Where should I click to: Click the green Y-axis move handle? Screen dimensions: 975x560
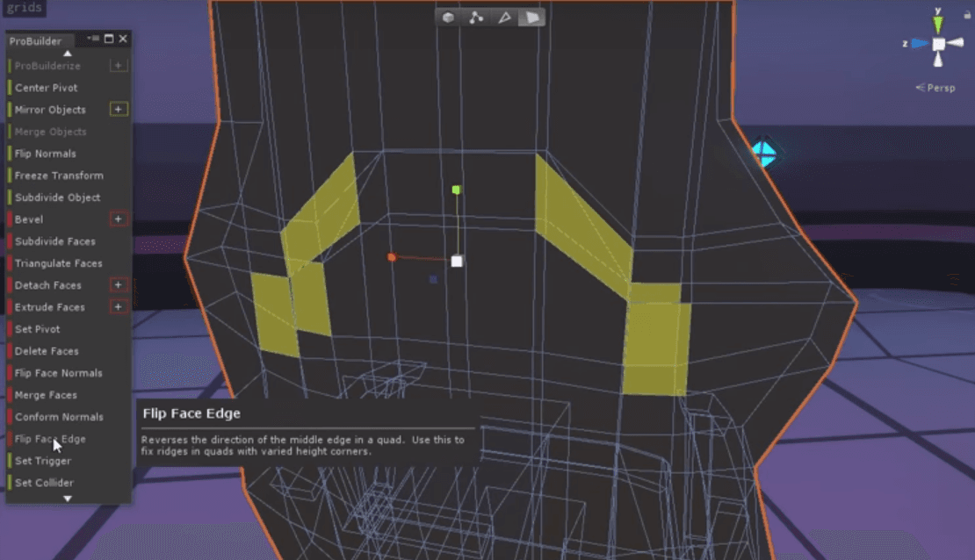(457, 190)
